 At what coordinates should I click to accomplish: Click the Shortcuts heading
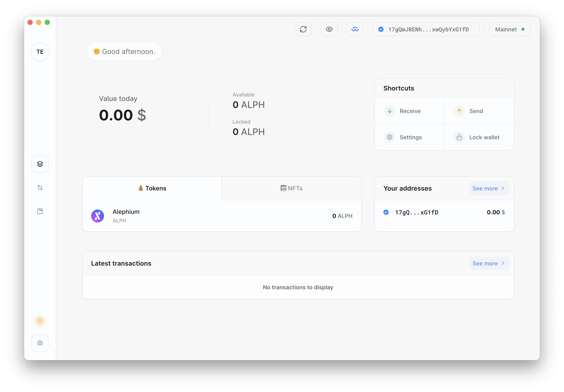399,88
